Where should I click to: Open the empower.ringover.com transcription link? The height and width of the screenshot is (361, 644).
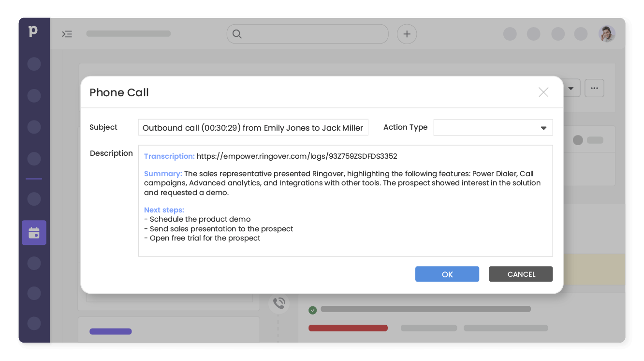click(x=296, y=156)
